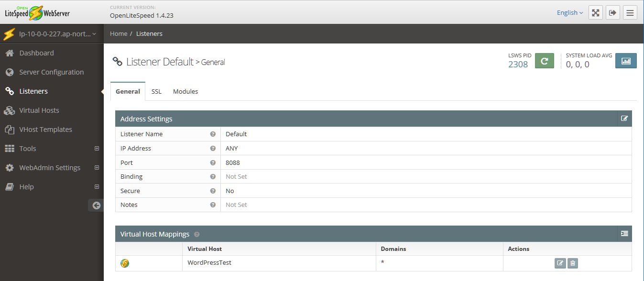Open the hamburger menu in top bar
The width and height of the screenshot is (644, 281).
coord(630,13)
